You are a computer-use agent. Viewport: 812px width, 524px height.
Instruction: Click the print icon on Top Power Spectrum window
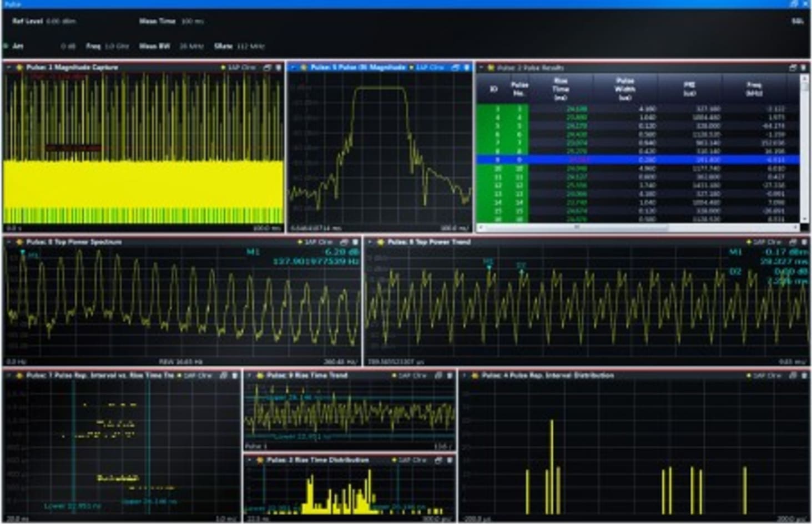coord(344,241)
